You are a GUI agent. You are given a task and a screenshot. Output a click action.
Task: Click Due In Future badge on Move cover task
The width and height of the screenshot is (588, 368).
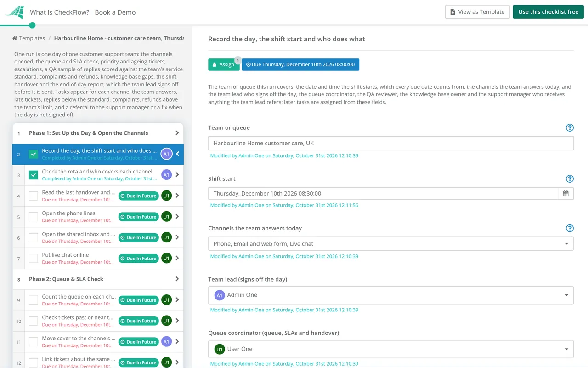click(x=138, y=342)
